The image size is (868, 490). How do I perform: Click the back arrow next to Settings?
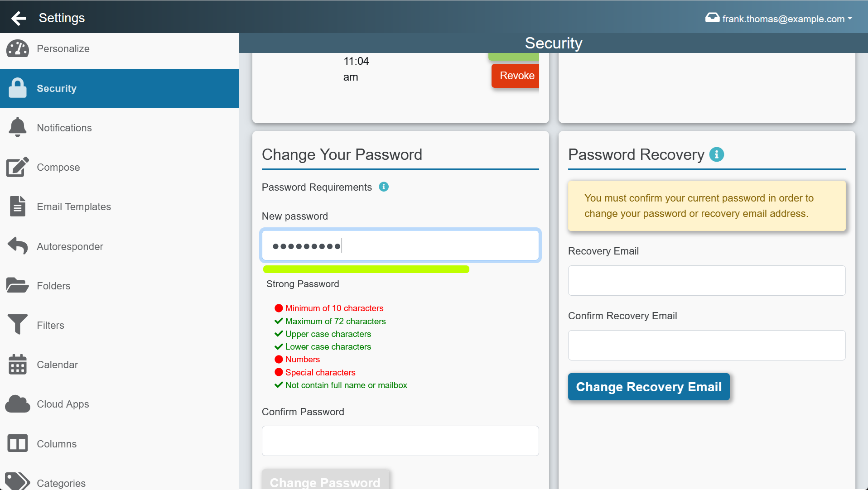tap(19, 18)
